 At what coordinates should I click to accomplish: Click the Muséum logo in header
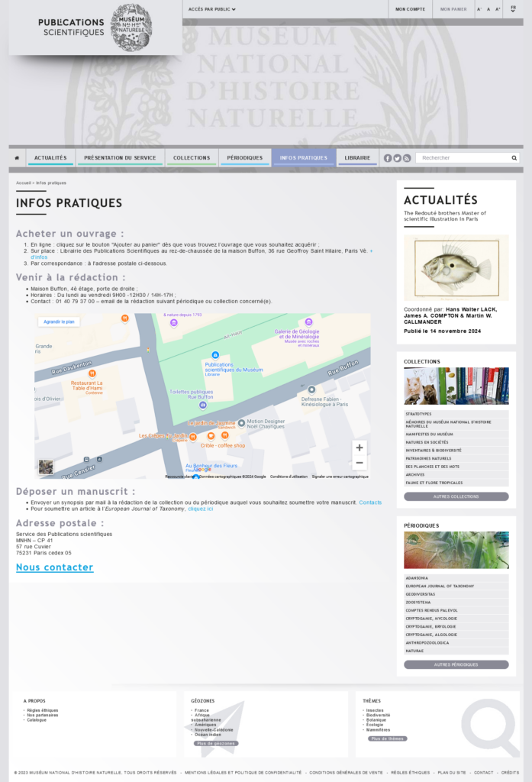tap(131, 27)
